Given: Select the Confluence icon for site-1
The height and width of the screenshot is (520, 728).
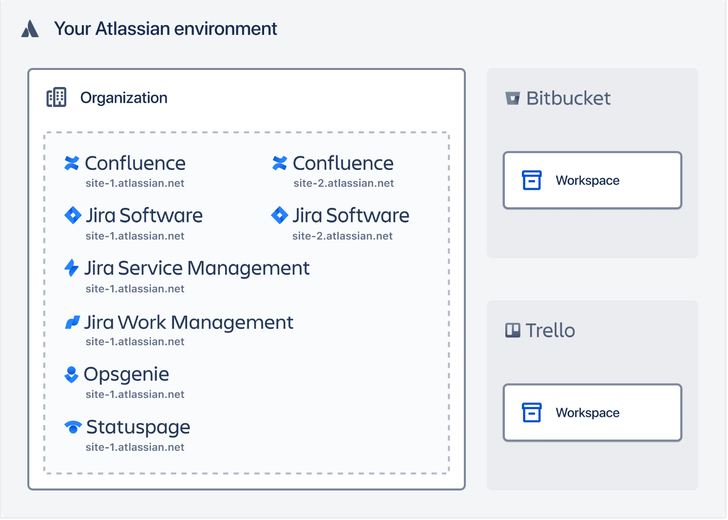Looking at the screenshot, I should [72, 163].
